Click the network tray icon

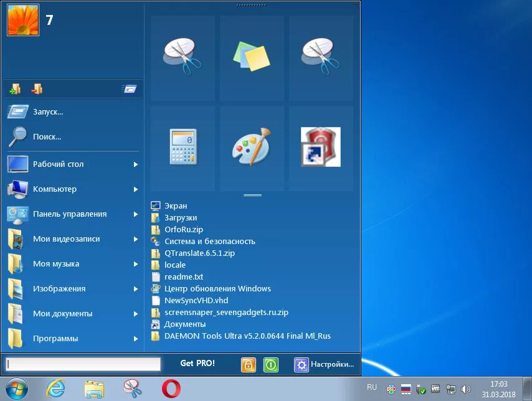point(451,389)
